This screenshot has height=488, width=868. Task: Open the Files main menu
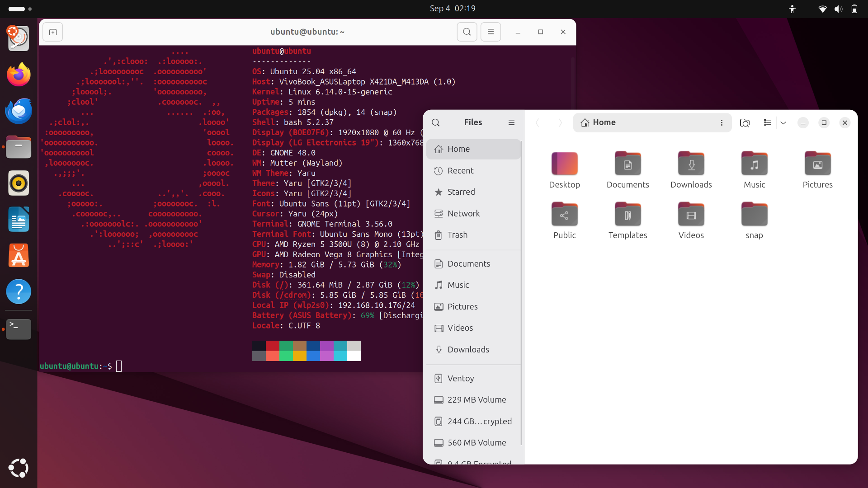511,122
